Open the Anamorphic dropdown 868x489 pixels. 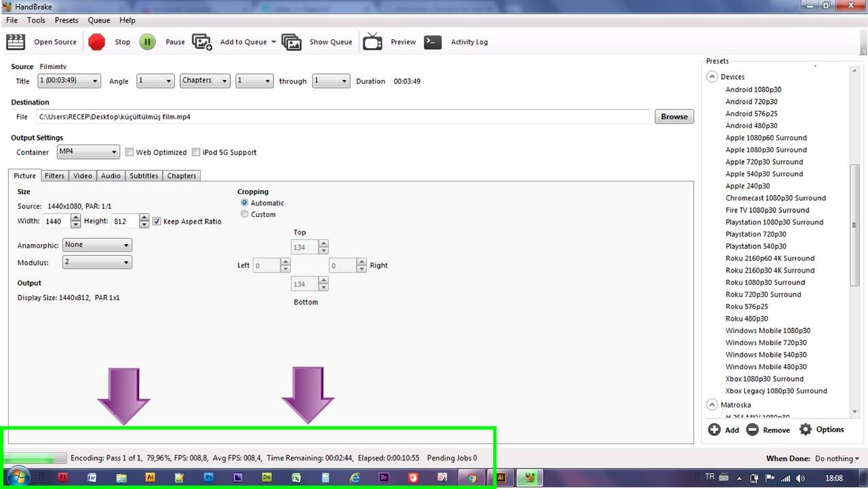[x=97, y=245]
